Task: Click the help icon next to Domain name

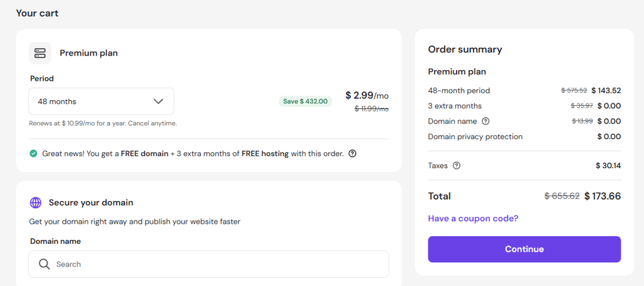Action: [x=486, y=122]
